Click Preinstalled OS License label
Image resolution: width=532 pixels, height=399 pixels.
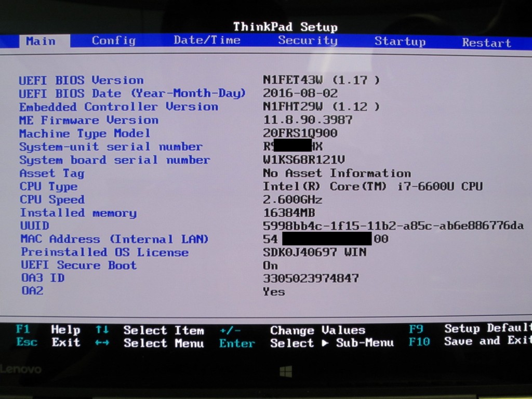click(105, 252)
